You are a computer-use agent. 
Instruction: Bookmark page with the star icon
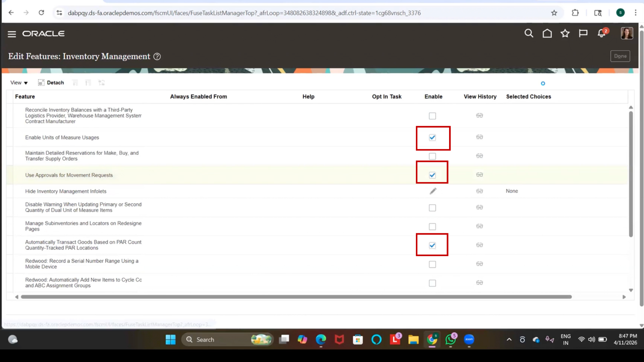(554, 13)
